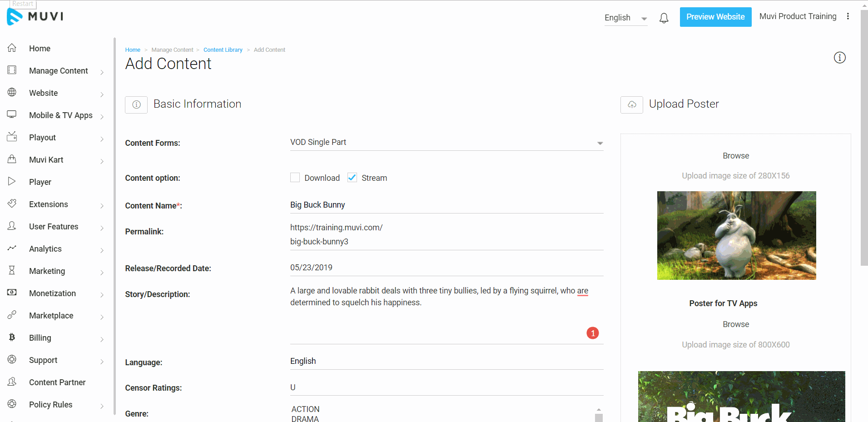Click the Restart label at top-left
Image resolution: width=868 pixels, height=422 pixels.
click(x=23, y=4)
